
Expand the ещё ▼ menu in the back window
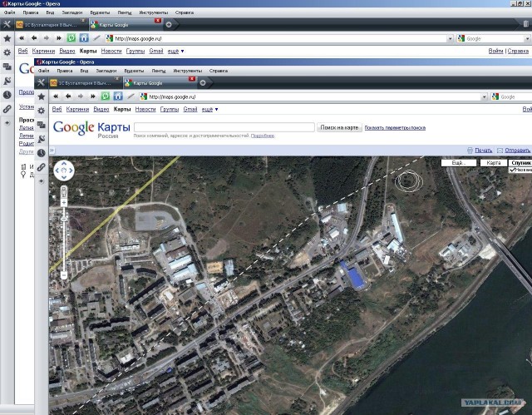[175, 51]
